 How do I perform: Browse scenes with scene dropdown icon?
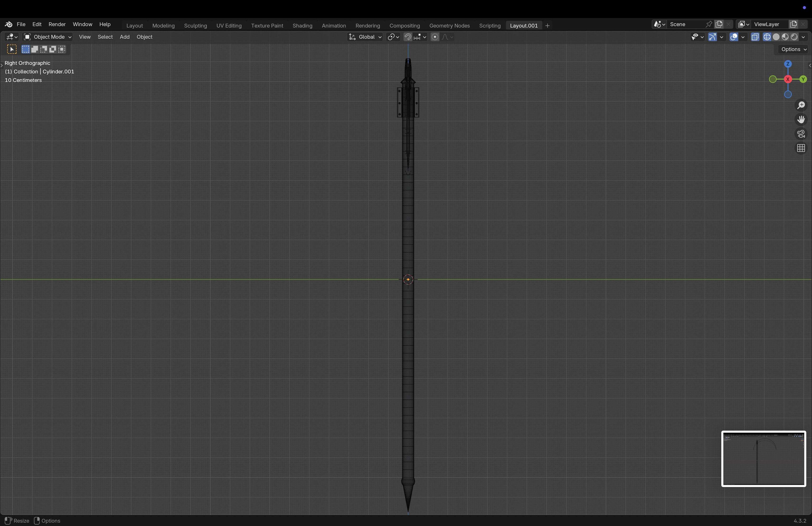point(659,24)
